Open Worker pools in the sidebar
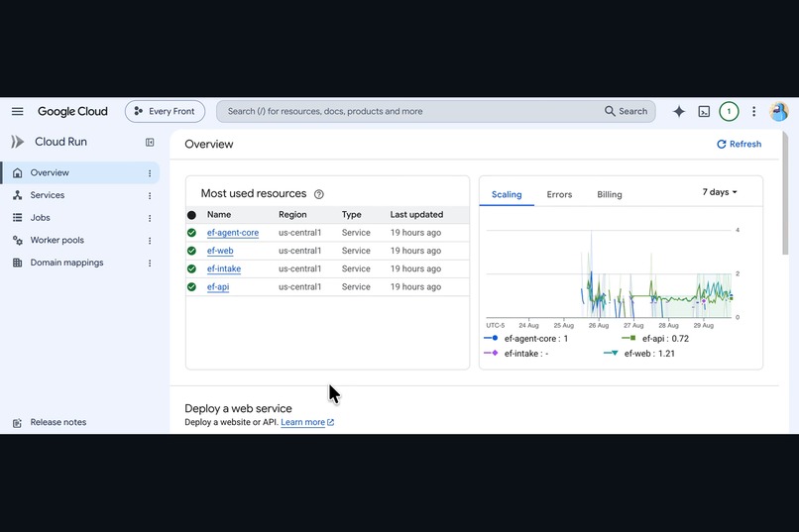The image size is (799, 532). [57, 240]
